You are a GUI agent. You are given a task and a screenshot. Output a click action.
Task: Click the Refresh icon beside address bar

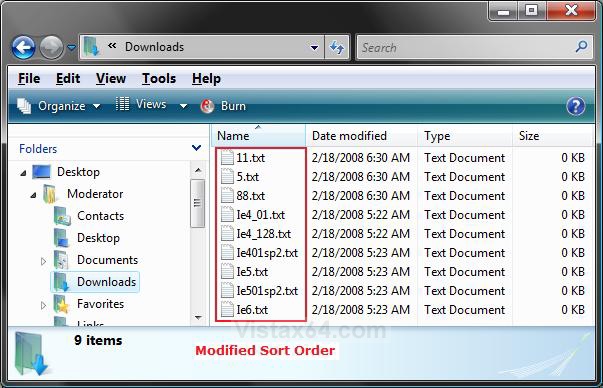[x=337, y=48]
